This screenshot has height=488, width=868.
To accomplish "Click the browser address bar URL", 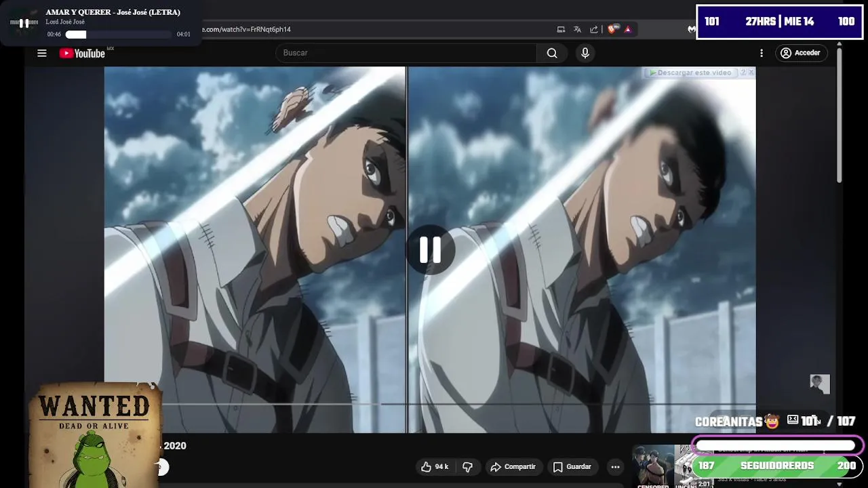I will (x=247, y=29).
